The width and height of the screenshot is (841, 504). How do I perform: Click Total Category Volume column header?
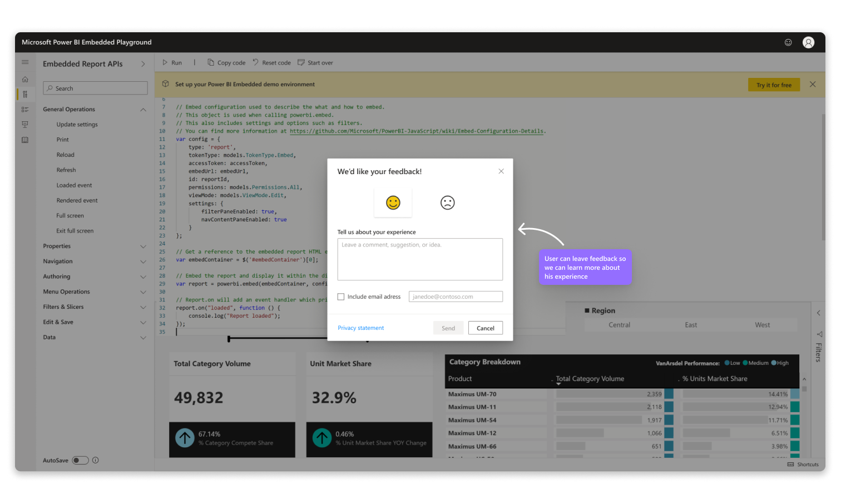click(590, 379)
